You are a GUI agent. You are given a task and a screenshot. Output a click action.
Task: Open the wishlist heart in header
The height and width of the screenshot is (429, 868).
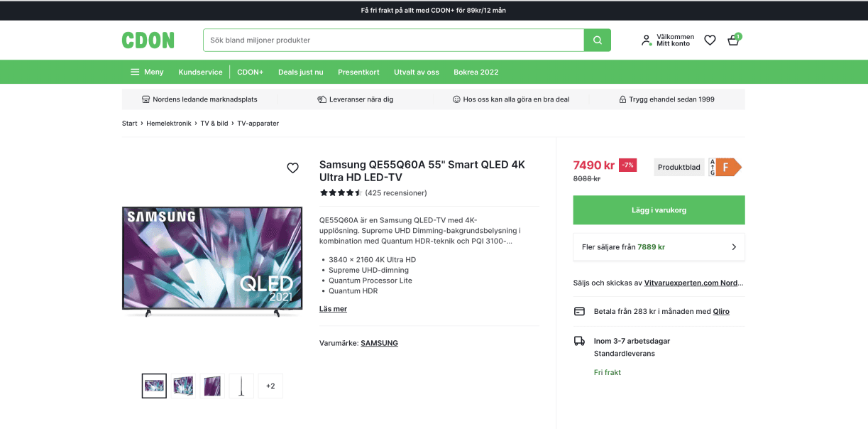point(710,40)
